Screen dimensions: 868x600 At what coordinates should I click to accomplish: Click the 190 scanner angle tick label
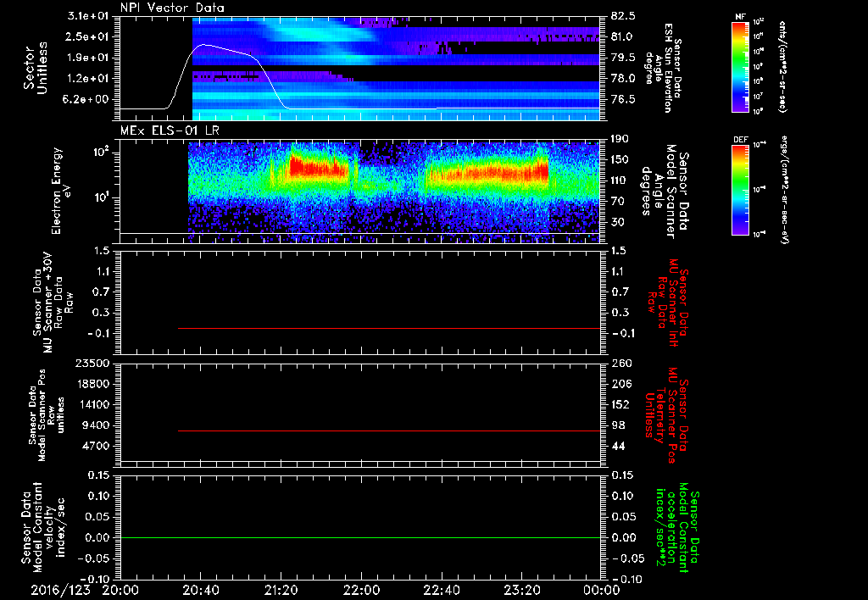pyautogui.click(x=620, y=139)
